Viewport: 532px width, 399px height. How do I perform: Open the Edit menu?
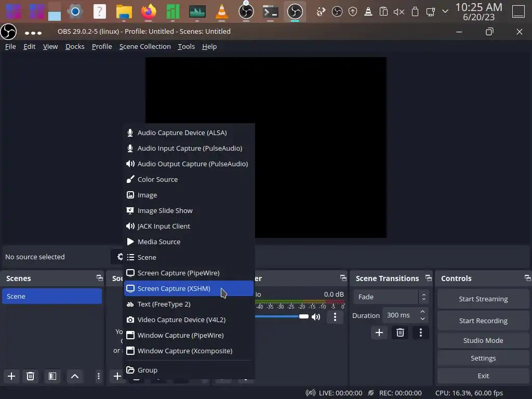[x=30, y=46]
